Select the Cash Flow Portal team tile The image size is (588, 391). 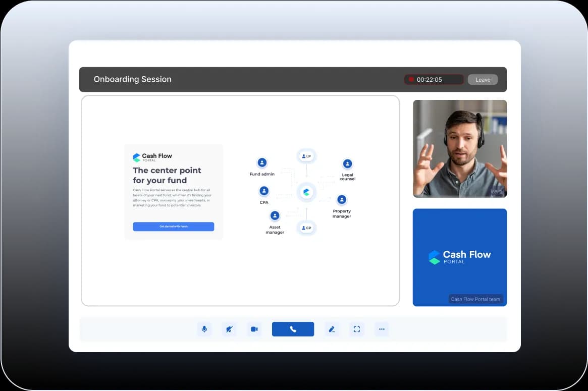pyautogui.click(x=460, y=257)
